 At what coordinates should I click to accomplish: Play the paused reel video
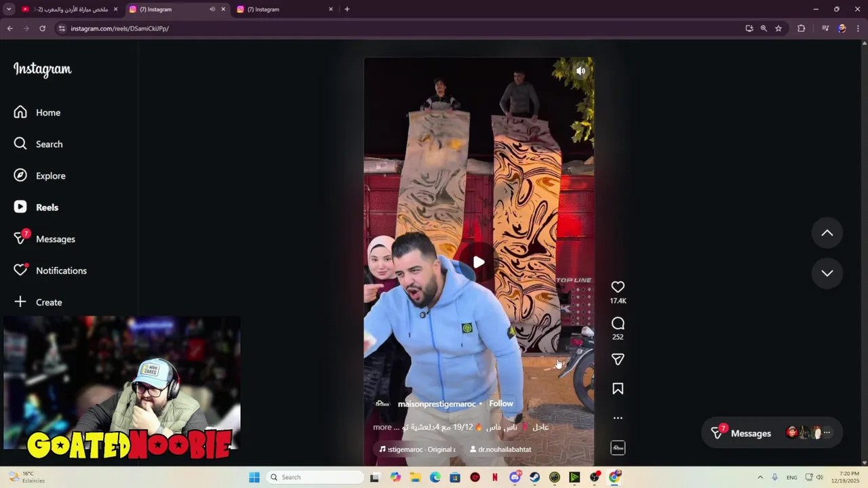(479, 262)
